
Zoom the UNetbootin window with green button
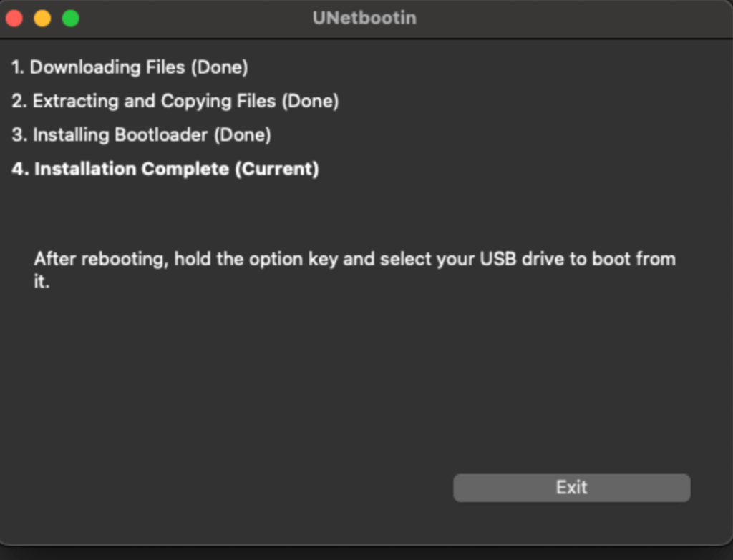pyautogui.click(x=70, y=18)
